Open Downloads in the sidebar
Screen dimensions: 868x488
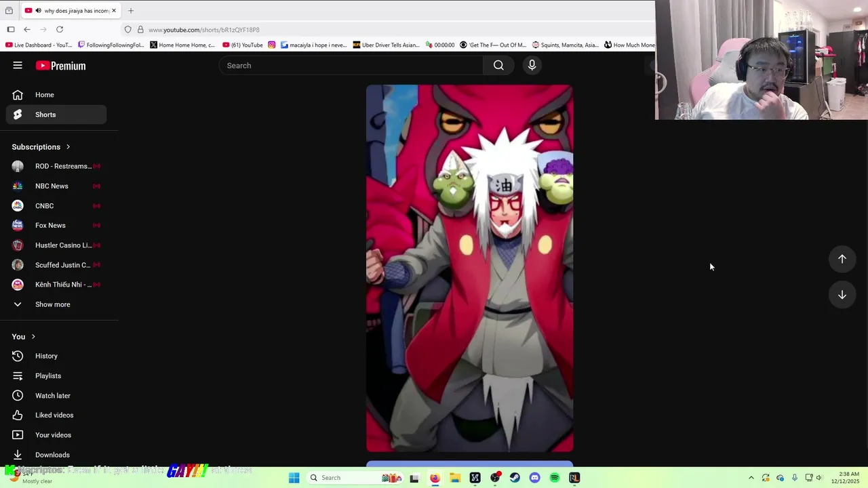point(56,455)
